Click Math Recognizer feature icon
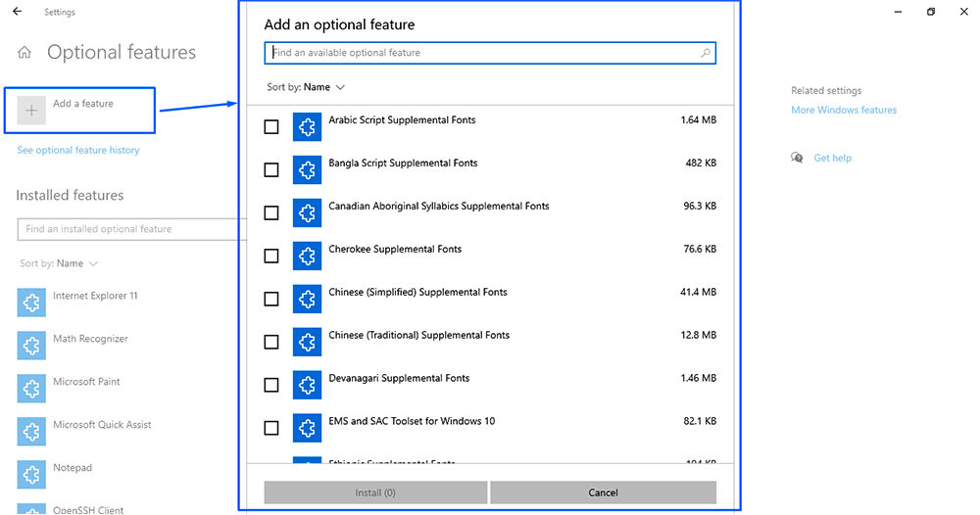The image size is (980, 515). pos(31,346)
